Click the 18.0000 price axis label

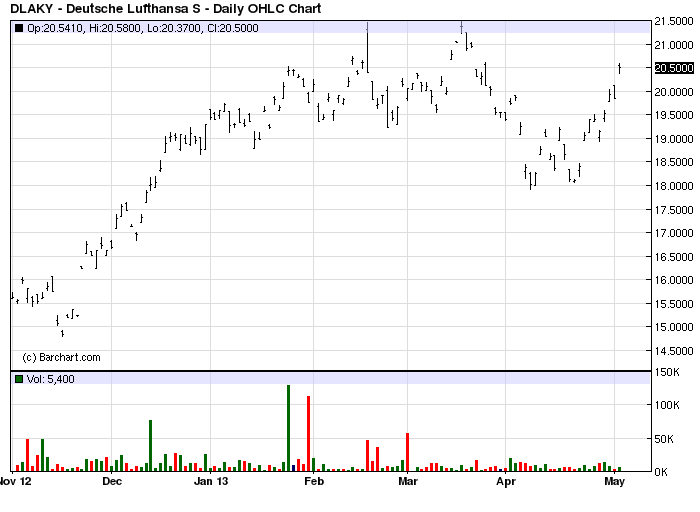(674, 186)
